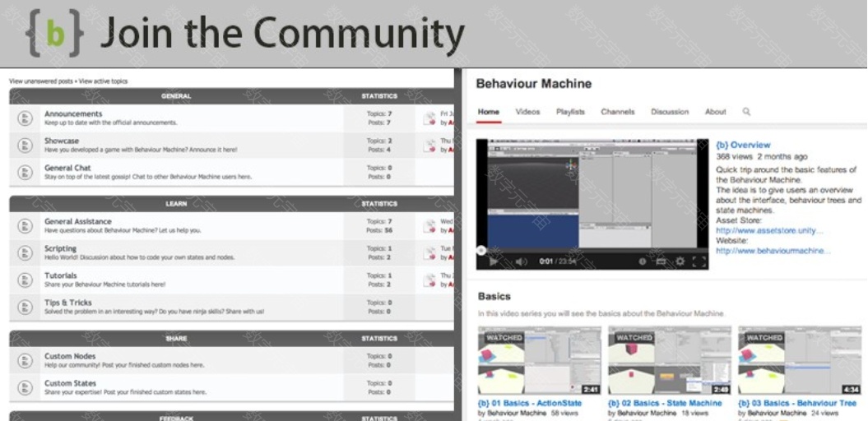Follow the assetstore.unity link in the description

(x=769, y=230)
